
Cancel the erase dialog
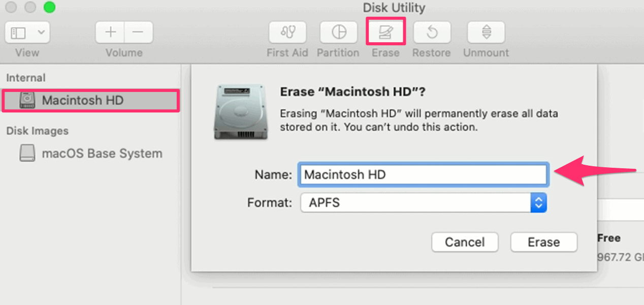(x=465, y=242)
